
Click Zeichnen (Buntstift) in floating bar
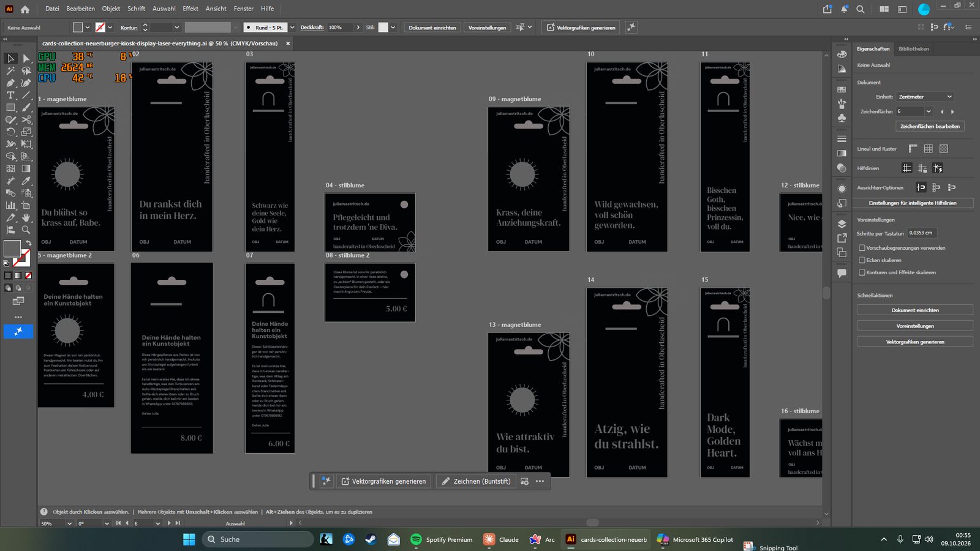pyautogui.click(x=476, y=481)
